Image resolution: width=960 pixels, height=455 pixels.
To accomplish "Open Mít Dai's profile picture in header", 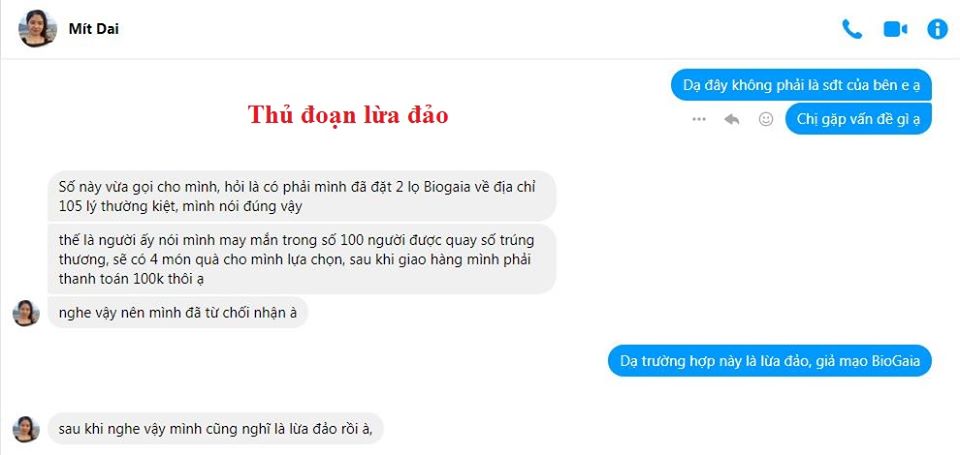I will point(37,28).
